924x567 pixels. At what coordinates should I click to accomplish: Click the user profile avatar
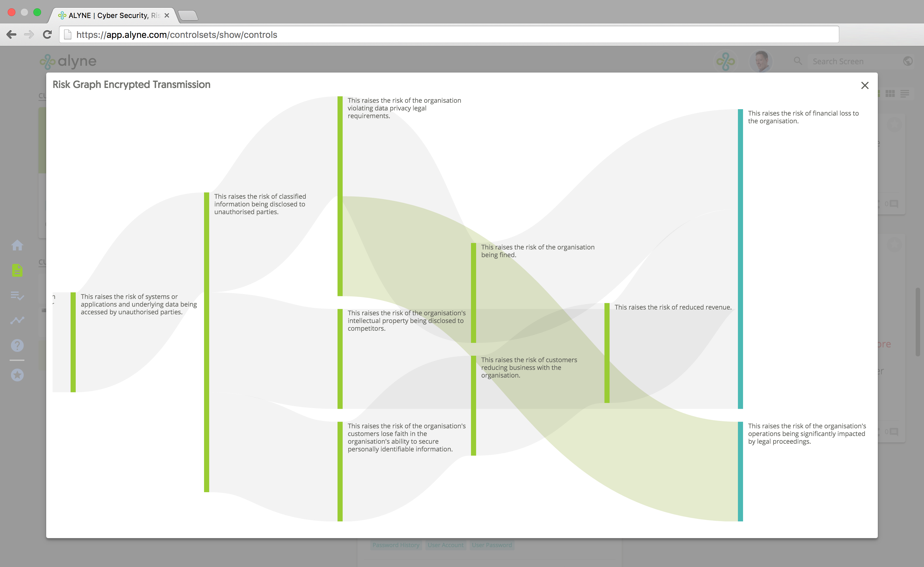pyautogui.click(x=760, y=61)
